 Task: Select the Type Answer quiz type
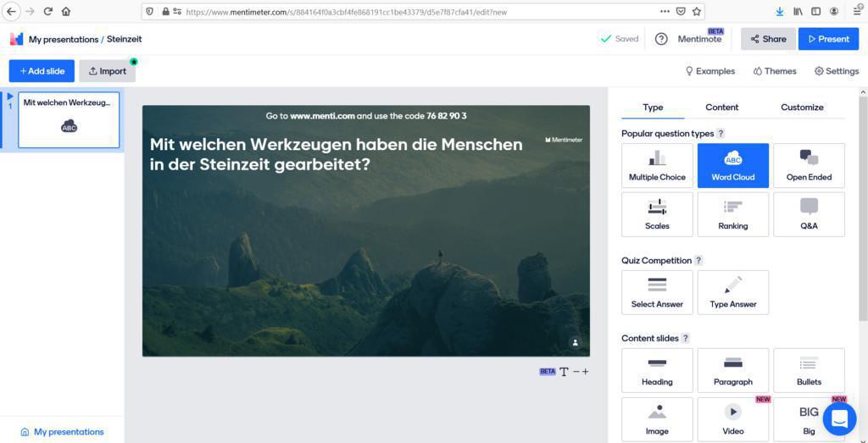(x=733, y=292)
